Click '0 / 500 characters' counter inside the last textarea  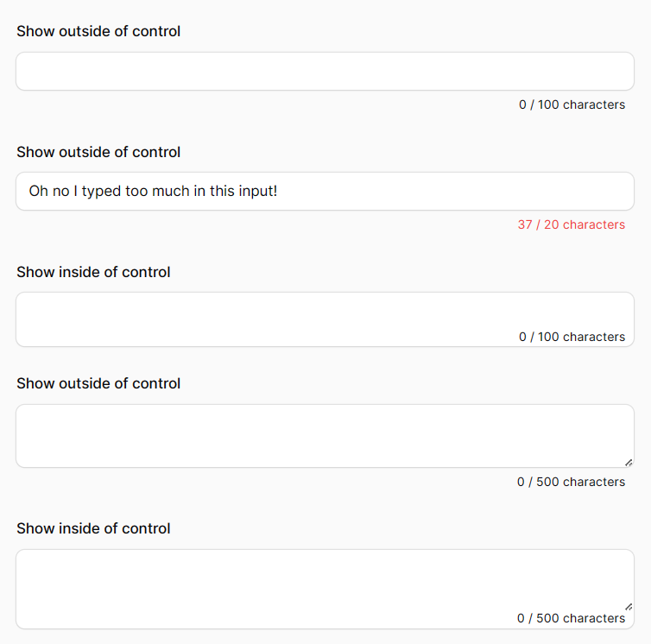(x=571, y=618)
